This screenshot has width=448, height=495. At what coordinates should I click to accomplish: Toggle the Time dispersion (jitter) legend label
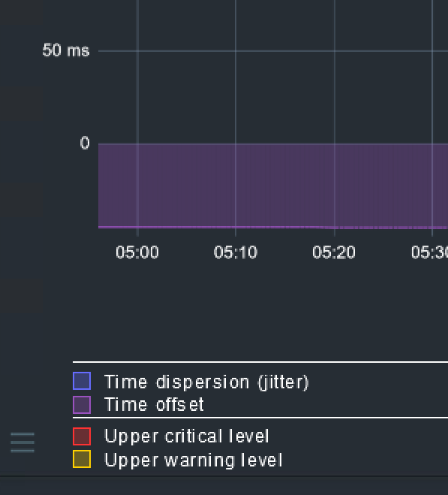tap(206, 382)
